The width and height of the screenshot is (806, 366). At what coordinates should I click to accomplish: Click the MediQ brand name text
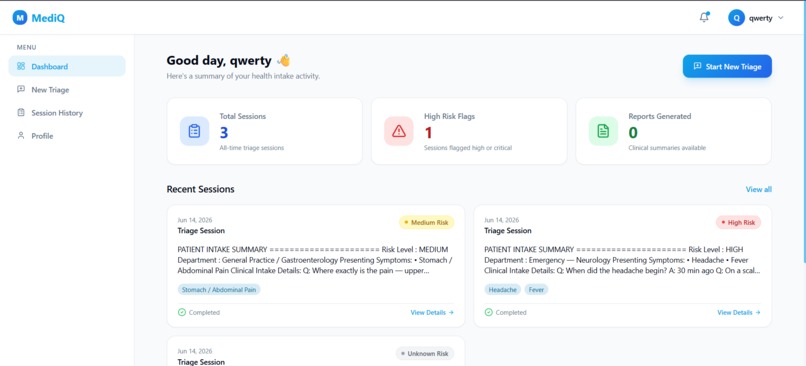tap(48, 18)
